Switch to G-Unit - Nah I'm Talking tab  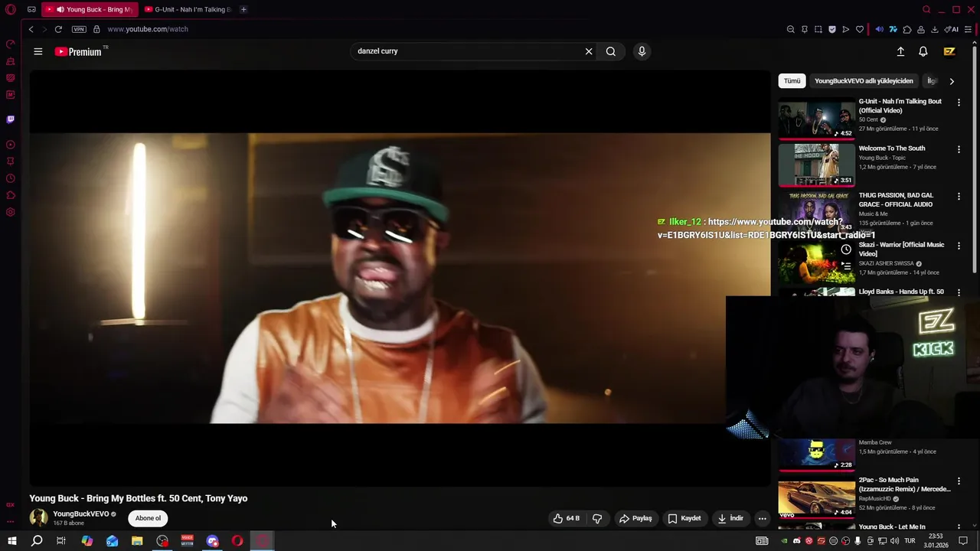pos(188,9)
